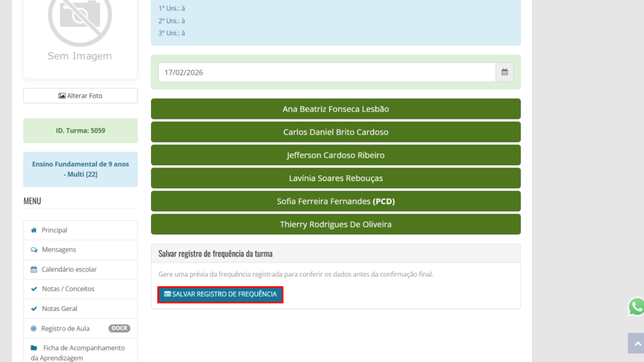Click the Sem Imagem profile photo placeholder
Screen dimensions: 644x362
tap(80, 31)
